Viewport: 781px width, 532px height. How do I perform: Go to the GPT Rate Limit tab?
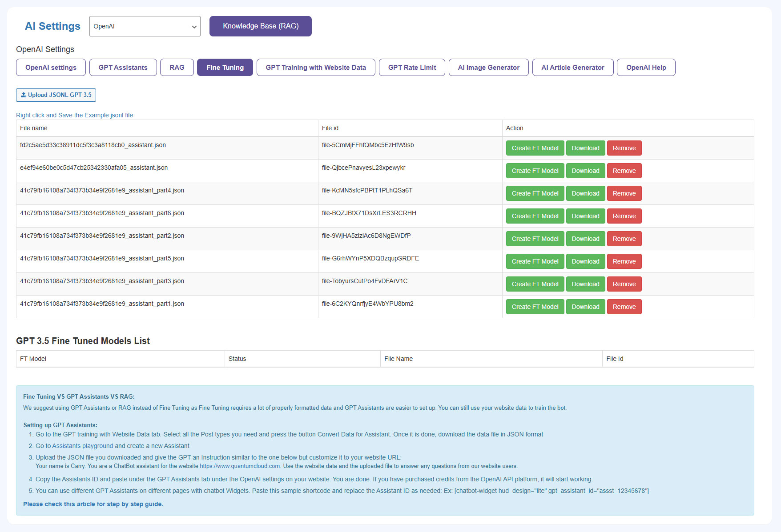coord(411,68)
